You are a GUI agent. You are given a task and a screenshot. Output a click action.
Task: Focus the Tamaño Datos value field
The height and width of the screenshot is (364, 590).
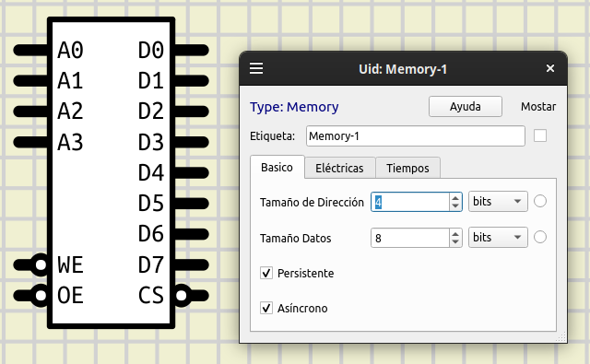pos(410,238)
